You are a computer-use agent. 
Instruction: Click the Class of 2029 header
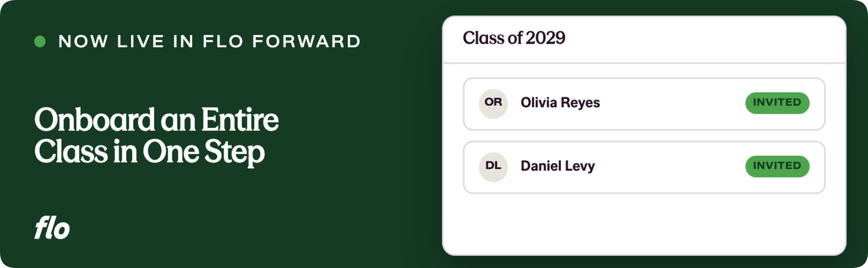pos(514,38)
